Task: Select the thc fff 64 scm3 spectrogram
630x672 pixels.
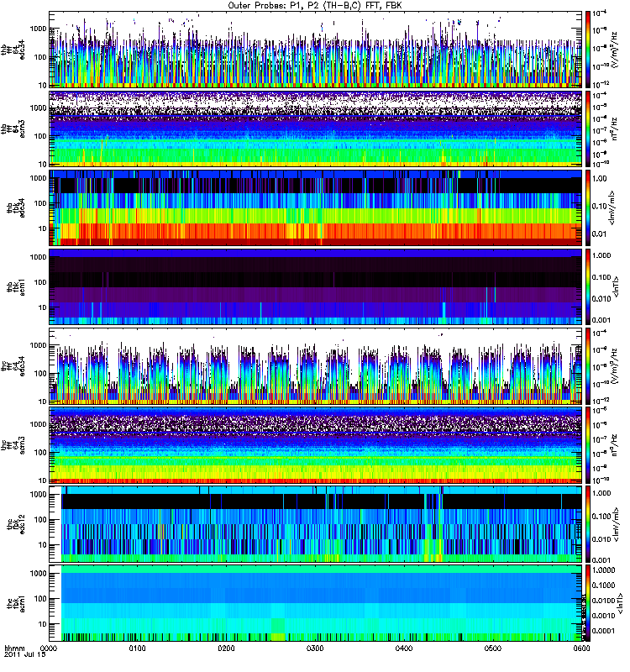Action: click(316, 445)
